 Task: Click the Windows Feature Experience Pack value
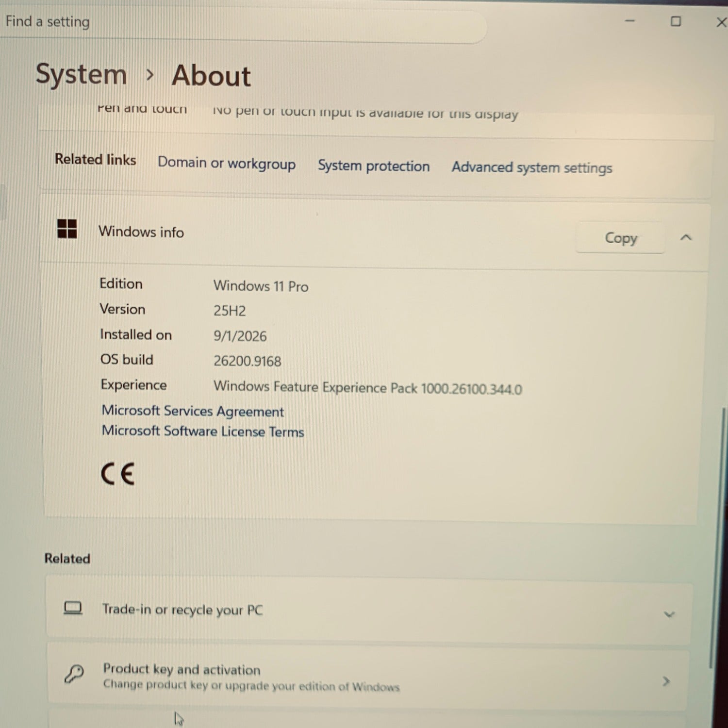click(x=368, y=388)
